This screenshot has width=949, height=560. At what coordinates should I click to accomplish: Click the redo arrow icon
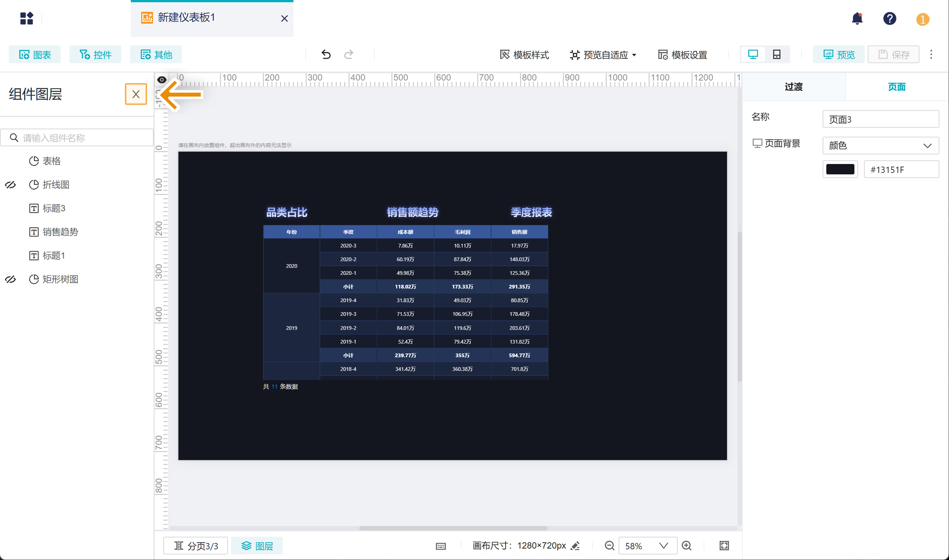coord(348,55)
